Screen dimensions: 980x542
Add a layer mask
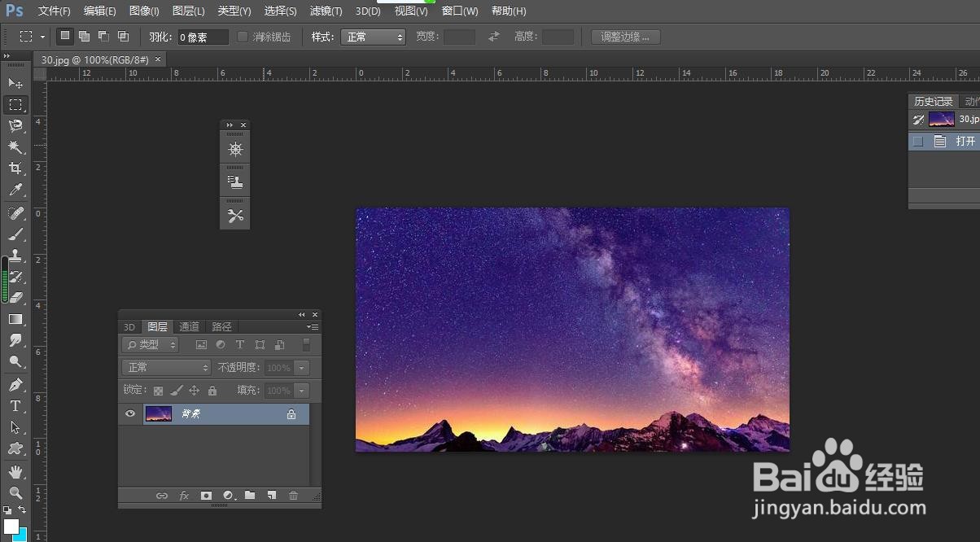click(x=206, y=496)
